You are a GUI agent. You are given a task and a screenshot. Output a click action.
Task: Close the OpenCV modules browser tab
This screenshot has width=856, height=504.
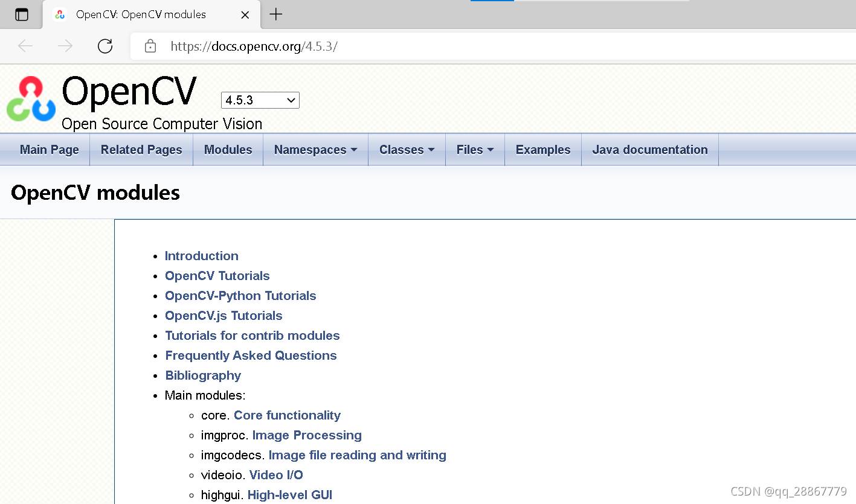pos(245,14)
